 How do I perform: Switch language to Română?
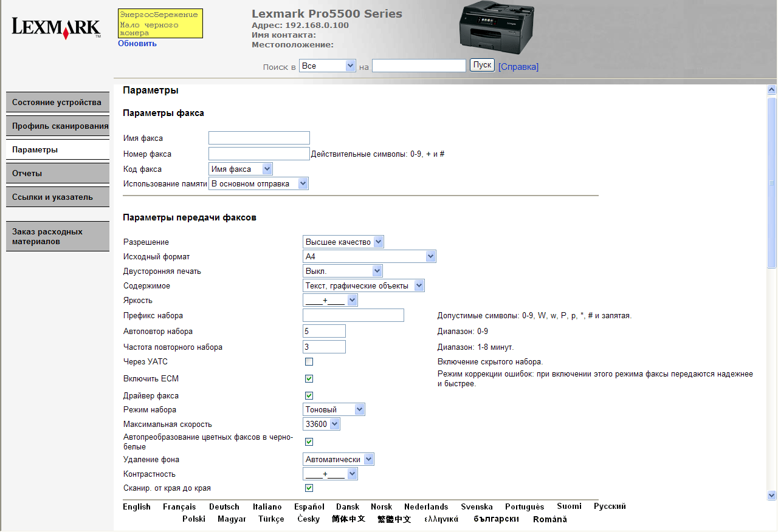pyautogui.click(x=550, y=519)
